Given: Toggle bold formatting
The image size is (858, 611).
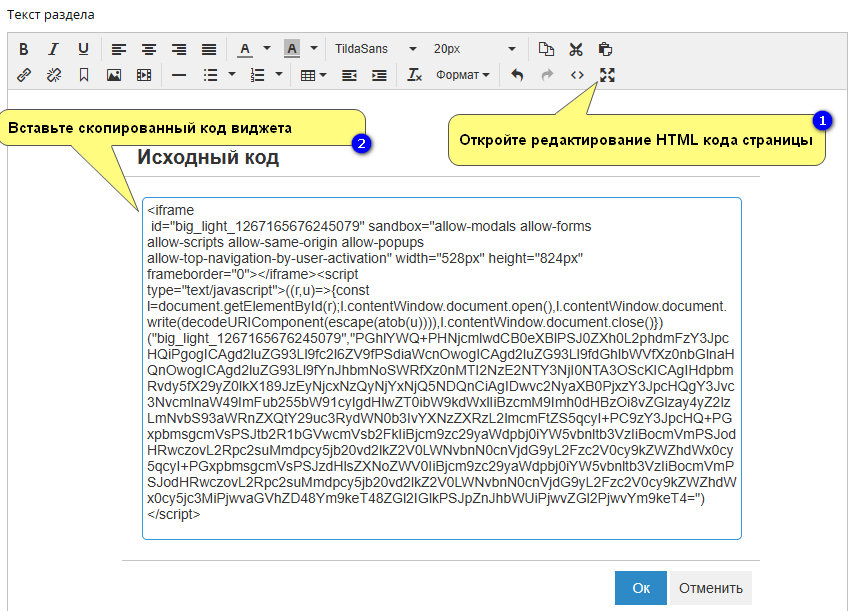Looking at the screenshot, I should (x=24, y=48).
